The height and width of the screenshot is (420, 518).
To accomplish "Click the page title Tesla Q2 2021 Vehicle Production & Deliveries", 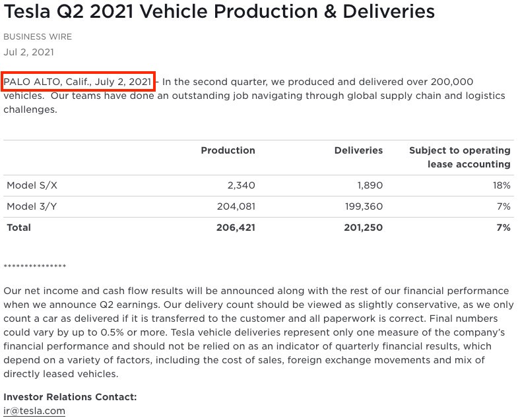I will pos(219,11).
